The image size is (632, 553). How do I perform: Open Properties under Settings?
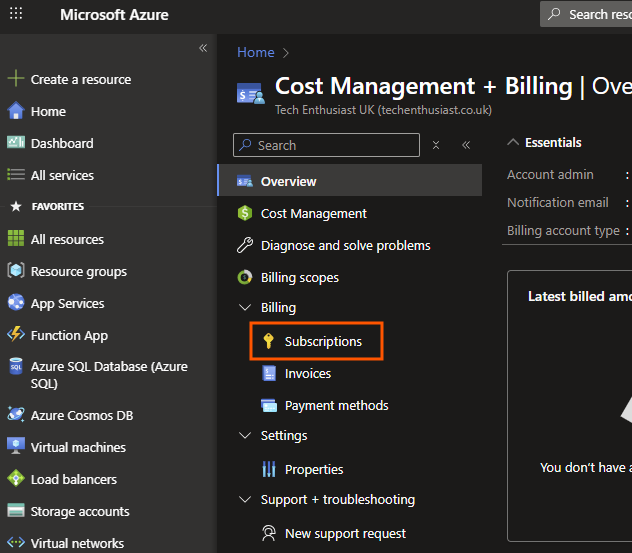pyautogui.click(x=314, y=470)
